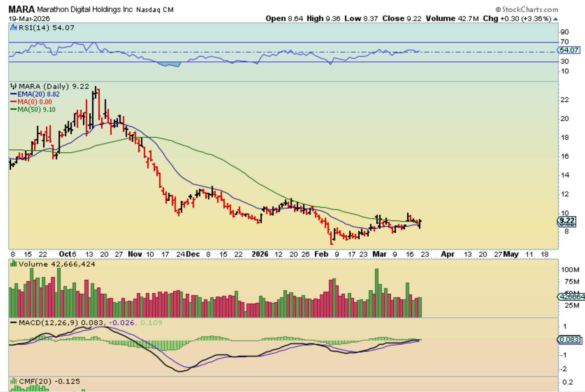The image size is (585, 392).
Task: Click the 0.083 MACD value label
Action: [569, 340]
